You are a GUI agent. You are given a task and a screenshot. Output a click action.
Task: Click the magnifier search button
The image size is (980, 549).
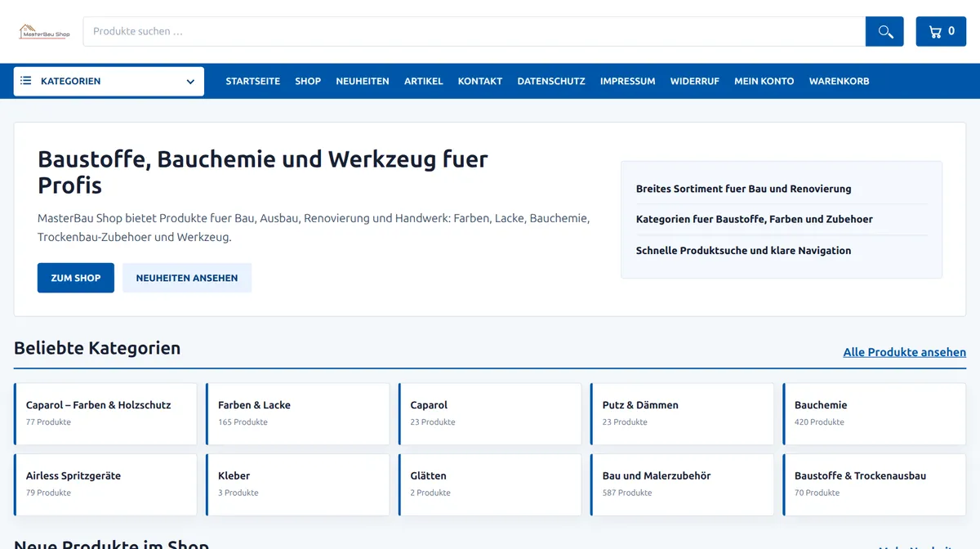[x=884, y=31]
